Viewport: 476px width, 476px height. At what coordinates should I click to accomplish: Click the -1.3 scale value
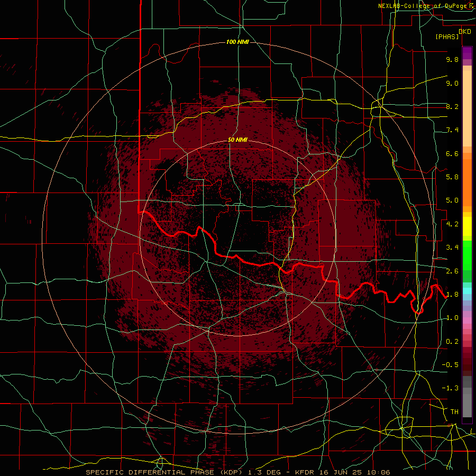[x=450, y=388]
